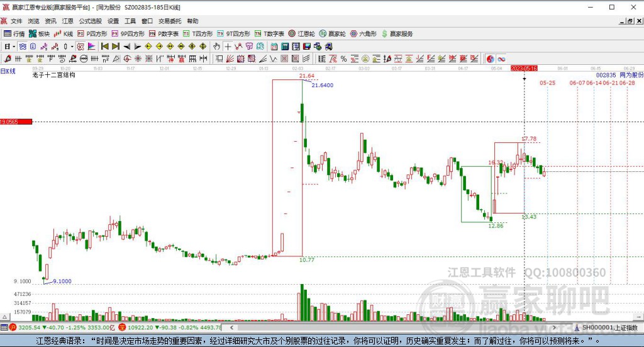Open the 浏览 menu
The image size is (644, 347).
coord(34,21)
